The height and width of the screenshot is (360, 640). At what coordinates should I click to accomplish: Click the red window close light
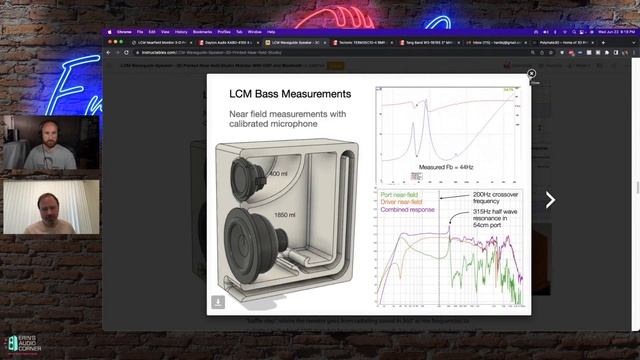[x=110, y=42]
